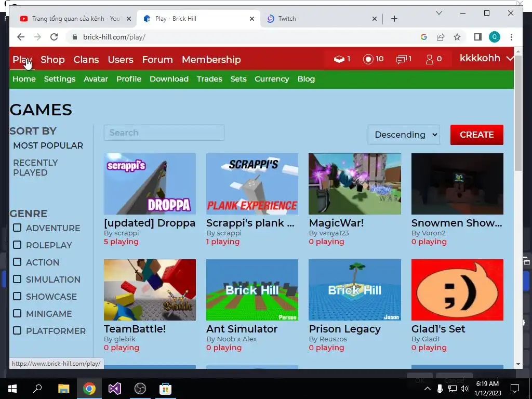532x399 pixels.
Task: Open the bits coin balance icon
Action: pyautogui.click(x=368, y=59)
